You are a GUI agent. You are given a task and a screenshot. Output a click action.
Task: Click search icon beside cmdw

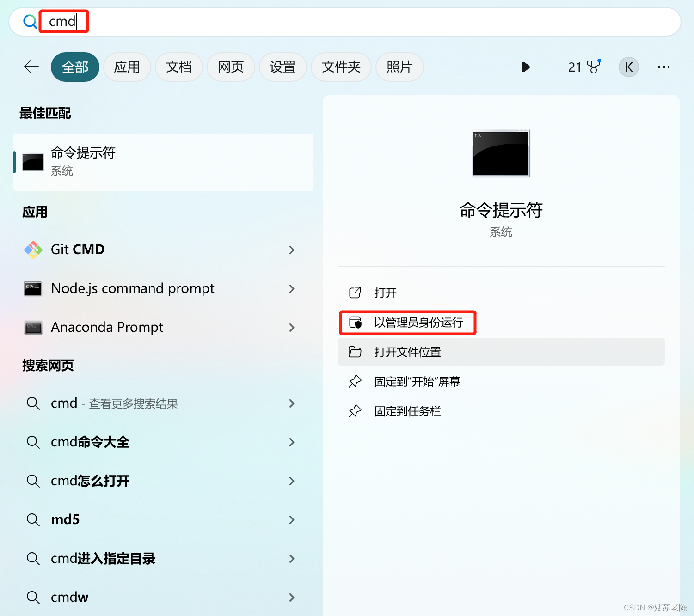(x=33, y=598)
